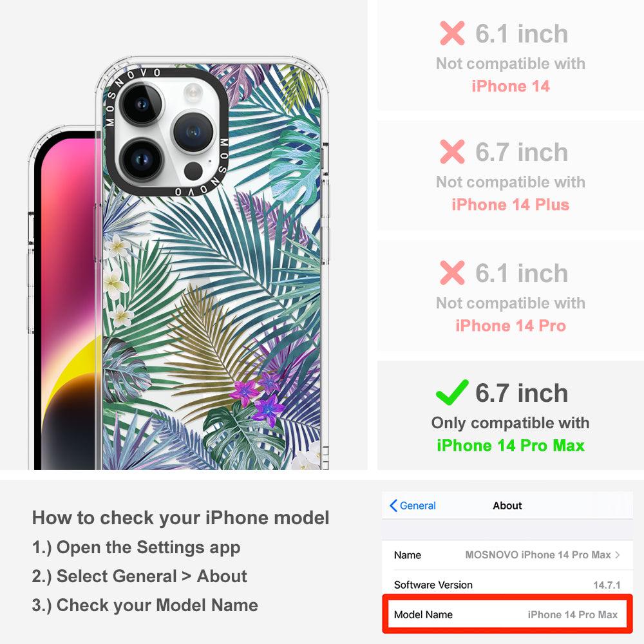Image resolution: width=644 pixels, height=644 pixels.
Task: Click the How to check your iPhone model heading
Action: click(x=181, y=518)
